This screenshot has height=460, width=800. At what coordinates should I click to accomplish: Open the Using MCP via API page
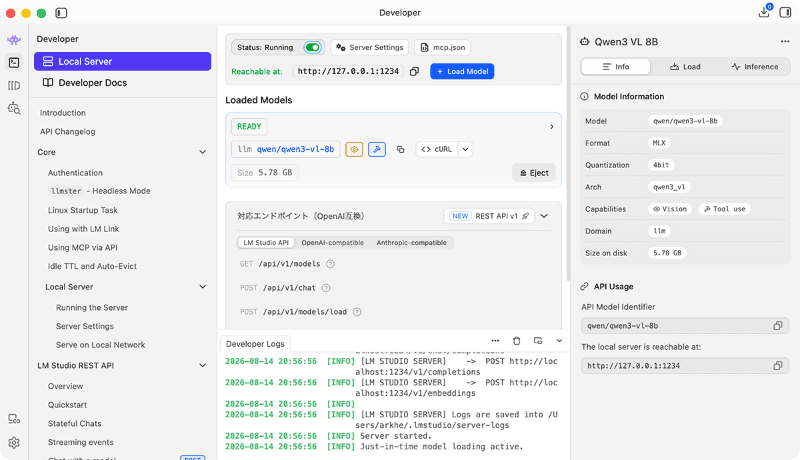(83, 247)
